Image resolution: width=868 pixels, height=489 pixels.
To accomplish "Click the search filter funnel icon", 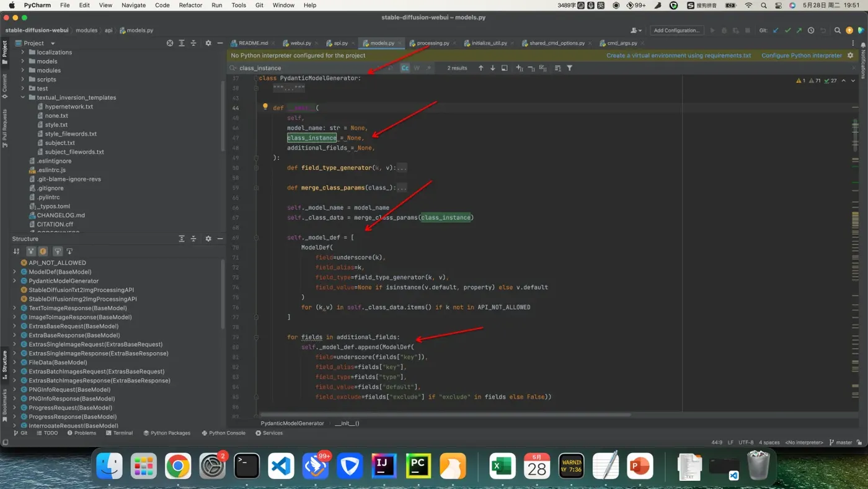I will point(570,68).
